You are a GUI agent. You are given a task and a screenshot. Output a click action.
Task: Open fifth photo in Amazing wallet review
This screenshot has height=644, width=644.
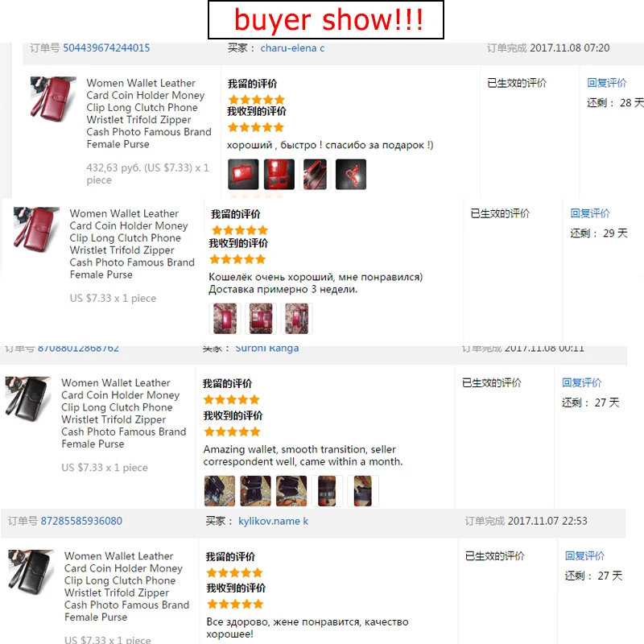pos(363,491)
